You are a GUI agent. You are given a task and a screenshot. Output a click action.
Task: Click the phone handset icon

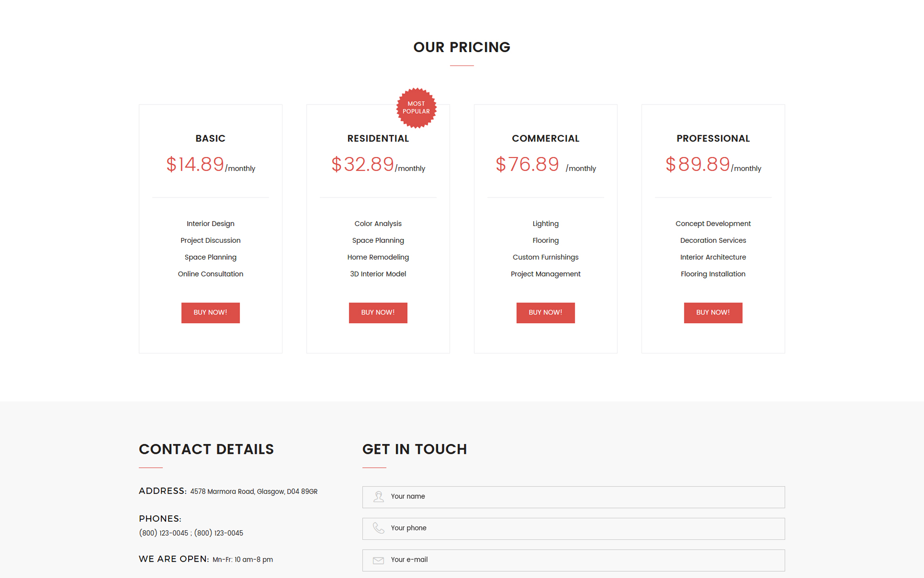point(379,528)
